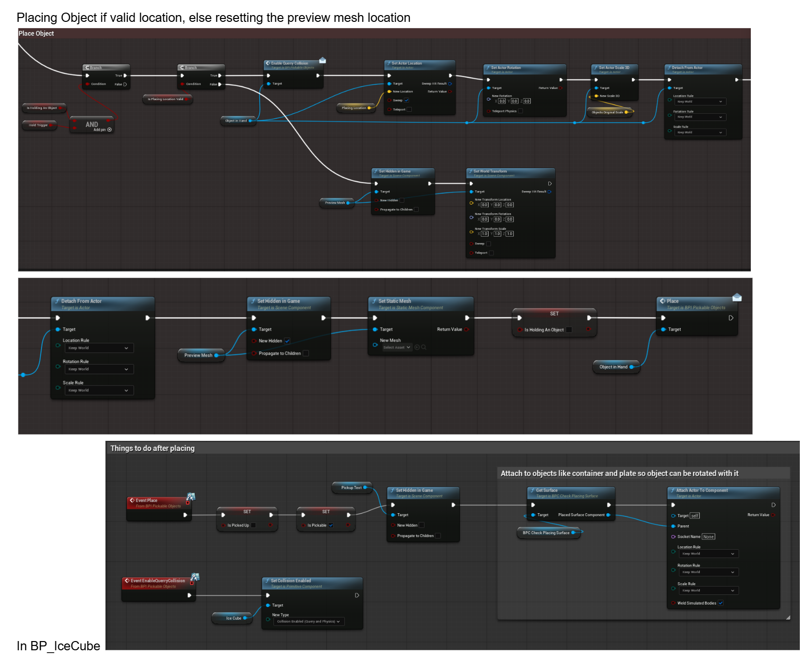
Task: Click the New Rotation X value field
Action: pos(502,101)
